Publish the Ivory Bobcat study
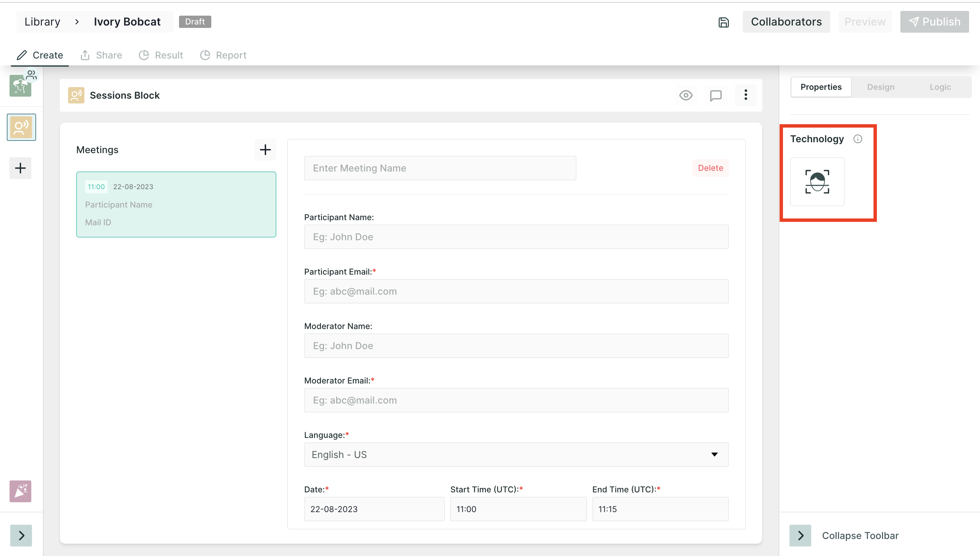The width and height of the screenshot is (980, 556). click(x=934, y=22)
